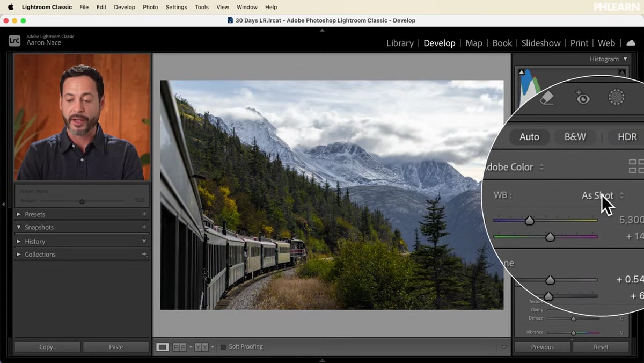Switch to the Map module

pyautogui.click(x=474, y=43)
